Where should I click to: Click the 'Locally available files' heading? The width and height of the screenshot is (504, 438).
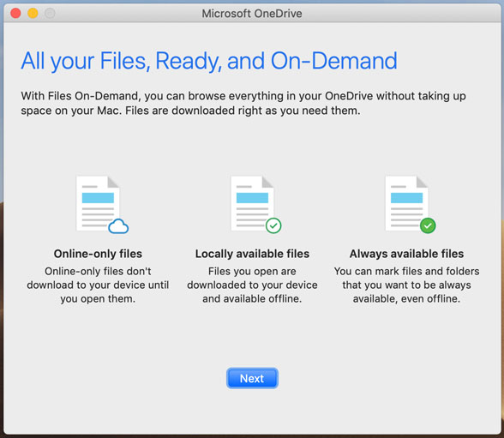(252, 254)
